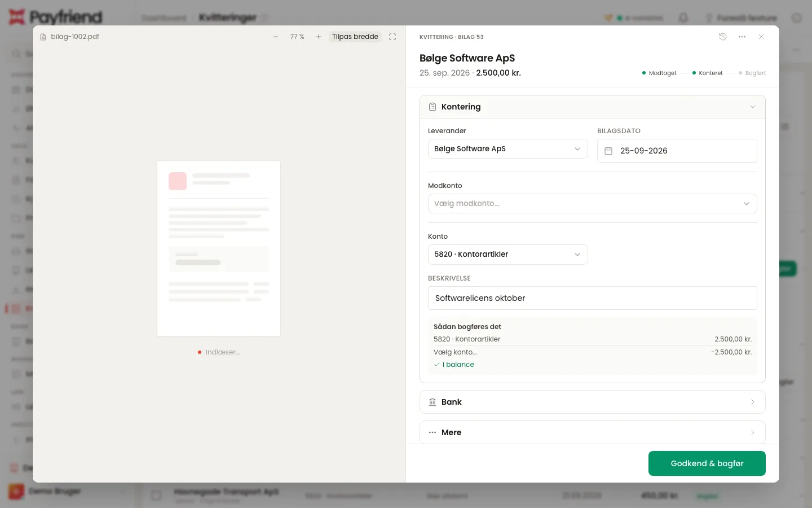Viewport: 812px width, 508px height.
Task: Click the header amount 2.500,00 kr.
Action: click(x=498, y=73)
